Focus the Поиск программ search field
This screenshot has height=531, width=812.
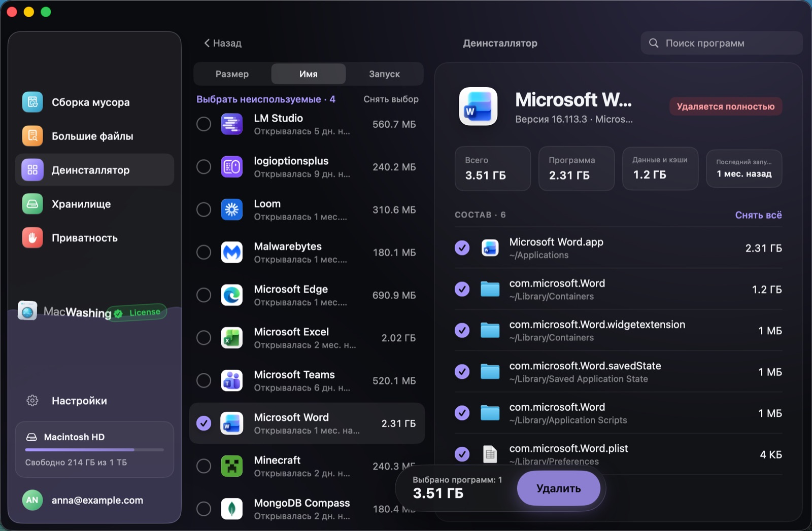(x=722, y=43)
